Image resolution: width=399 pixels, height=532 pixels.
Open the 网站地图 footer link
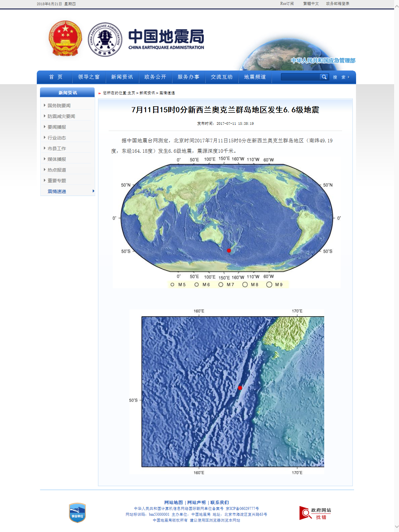pos(173,502)
